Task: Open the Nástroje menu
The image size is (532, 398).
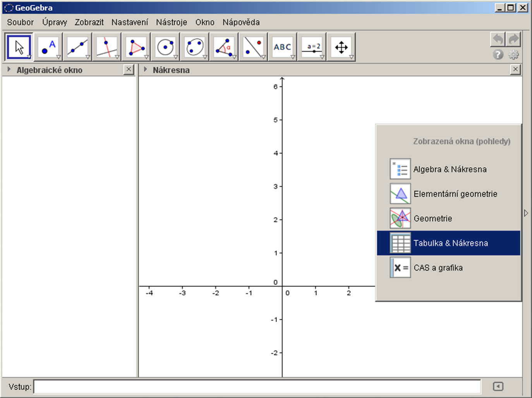Action: [x=172, y=22]
